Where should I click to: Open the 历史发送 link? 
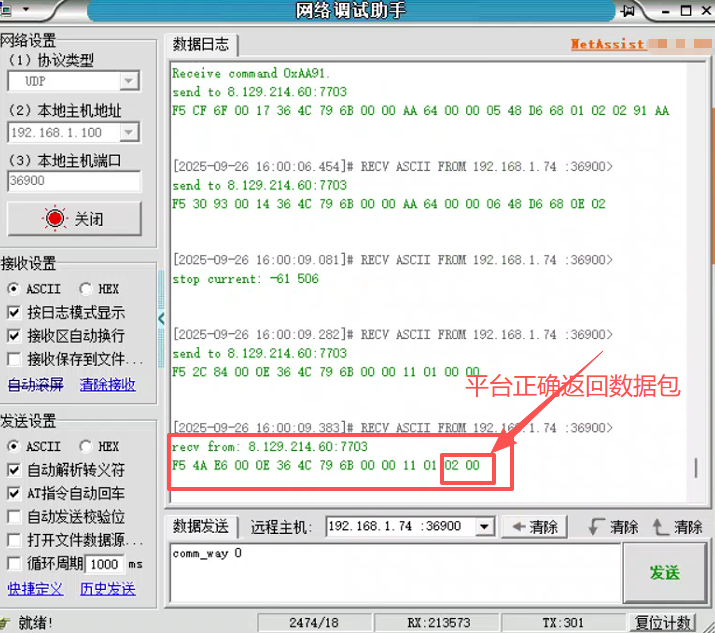coord(108,589)
